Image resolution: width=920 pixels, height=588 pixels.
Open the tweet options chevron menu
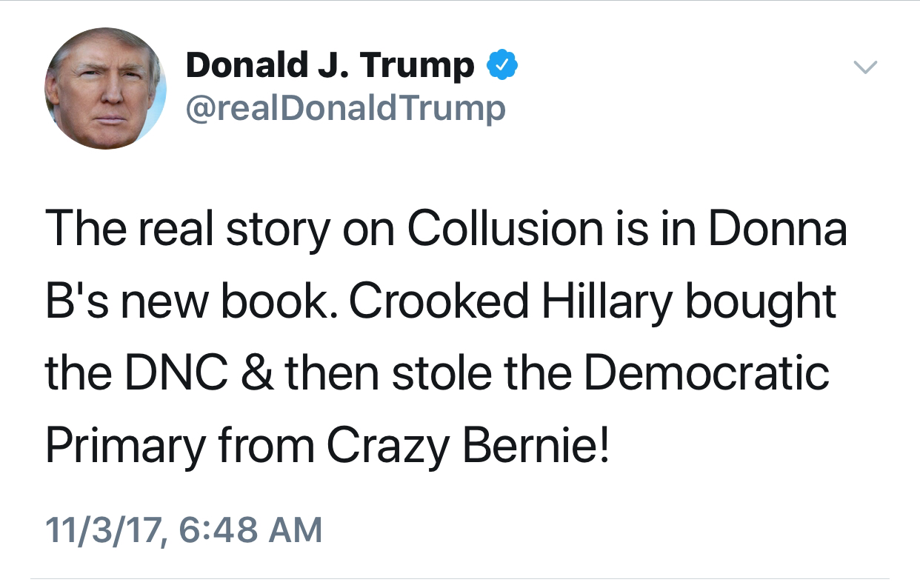coord(864,68)
